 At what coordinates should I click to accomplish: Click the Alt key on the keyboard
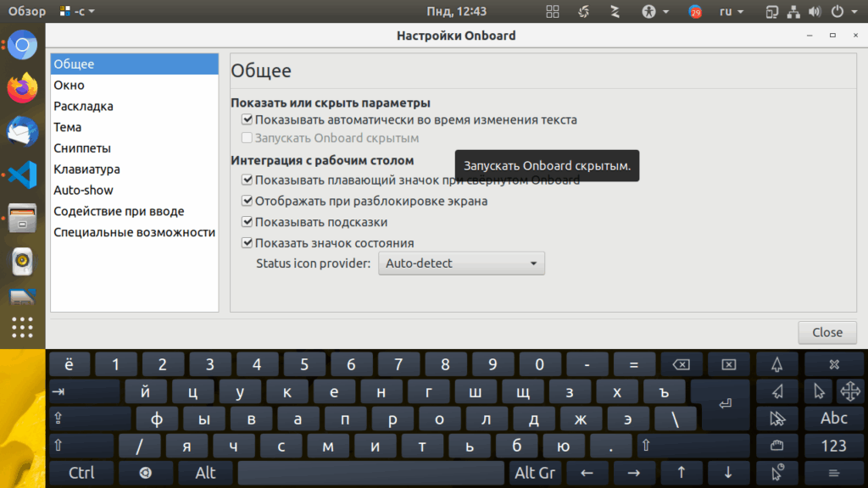(205, 473)
